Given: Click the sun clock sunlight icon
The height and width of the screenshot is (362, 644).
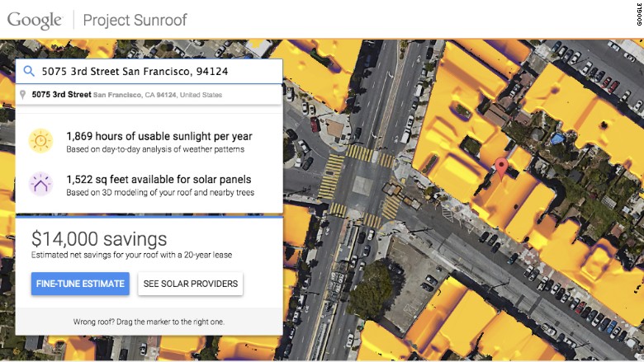Looking at the screenshot, I should pos(40,141).
